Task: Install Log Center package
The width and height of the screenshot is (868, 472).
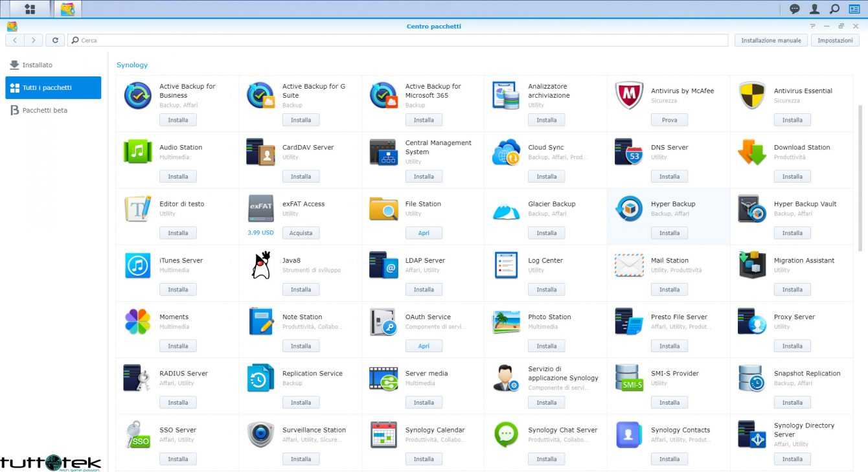Action: pos(546,289)
